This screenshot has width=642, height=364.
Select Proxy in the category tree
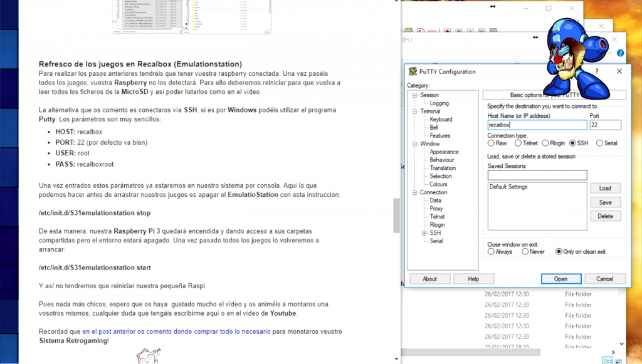[x=436, y=209]
